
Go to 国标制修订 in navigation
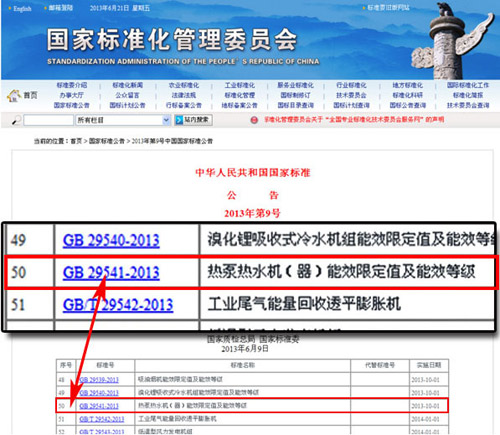pyautogui.click(x=295, y=95)
